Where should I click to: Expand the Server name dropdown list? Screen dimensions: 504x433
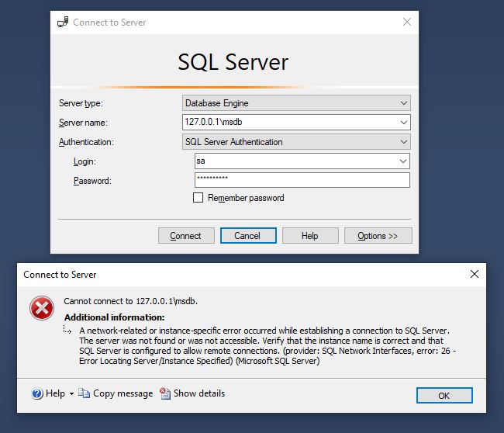pyautogui.click(x=404, y=123)
